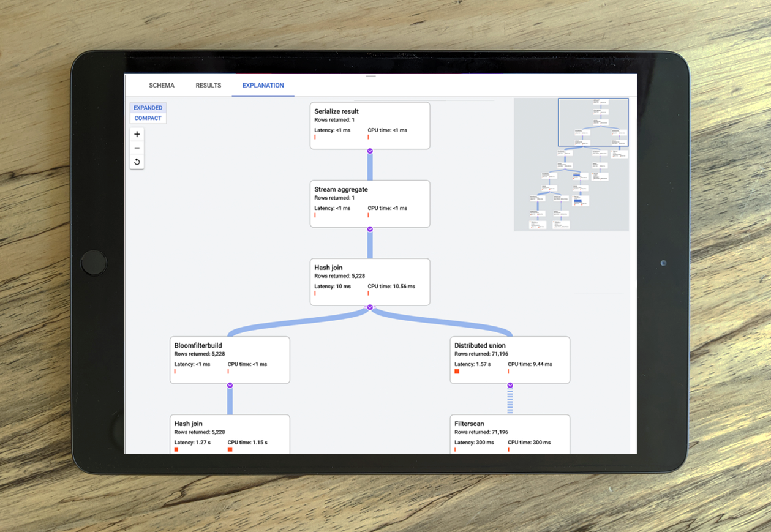Reset the graph view using the reset icon
This screenshot has width=771, height=532.
coord(137,161)
